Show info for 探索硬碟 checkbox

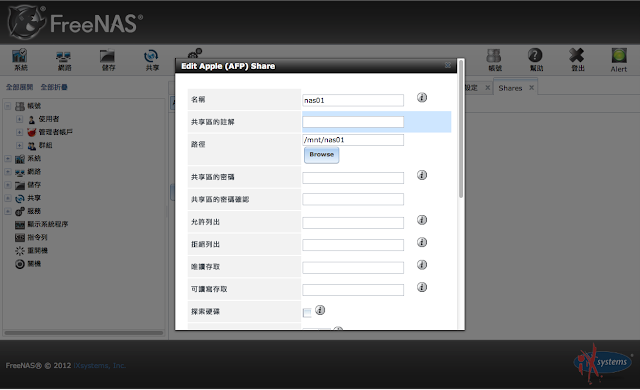click(320, 310)
